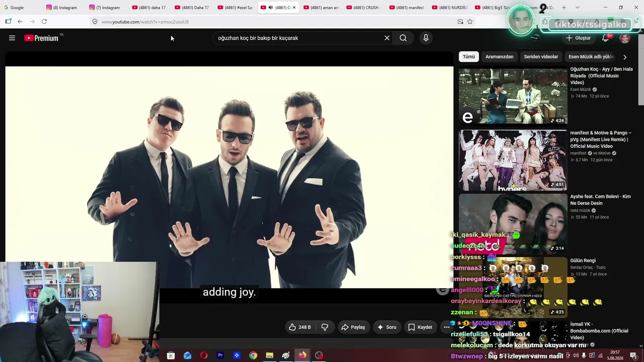Image resolution: width=644 pixels, height=362 pixels.
Task: Open the YouTube account avatar menu
Action: click(x=625, y=38)
